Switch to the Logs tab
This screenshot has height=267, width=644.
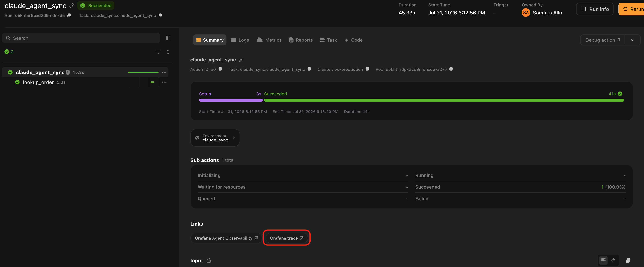click(x=240, y=40)
